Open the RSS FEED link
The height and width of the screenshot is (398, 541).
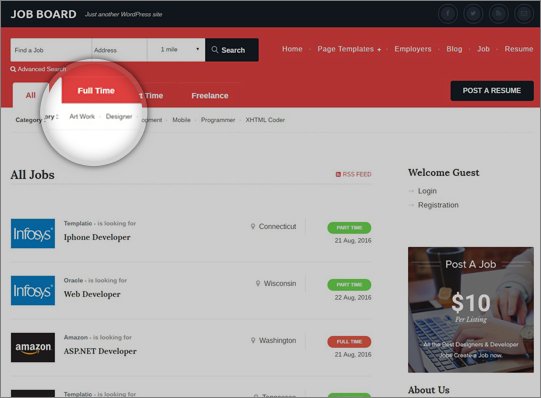(353, 174)
